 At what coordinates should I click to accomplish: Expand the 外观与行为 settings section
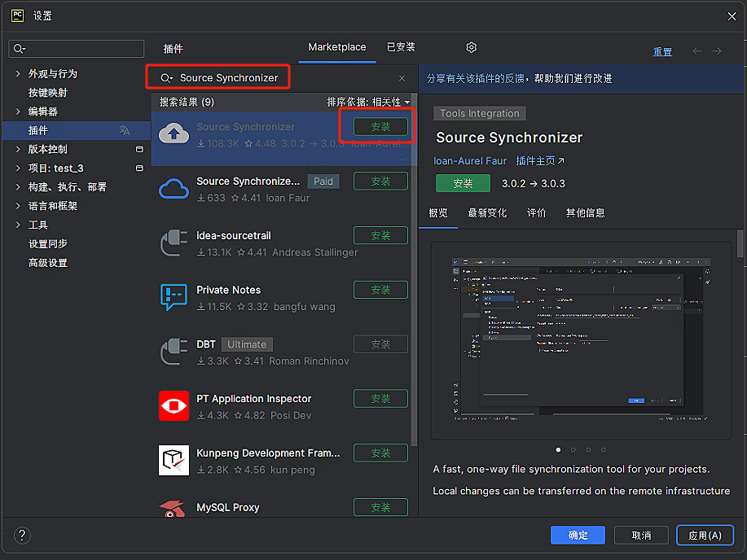tap(18, 74)
